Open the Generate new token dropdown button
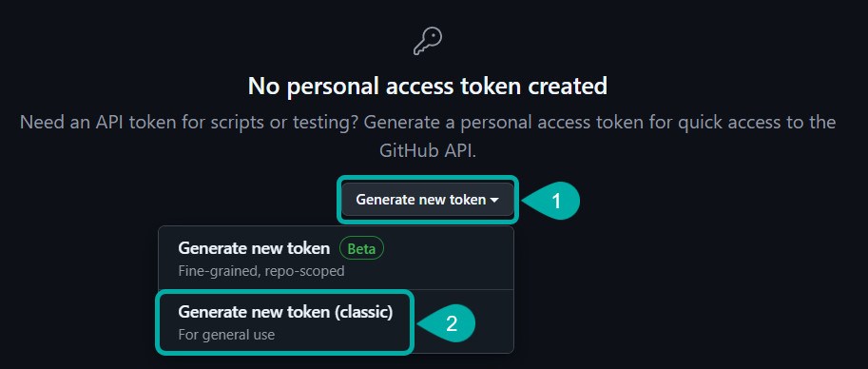The height and width of the screenshot is (369, 868). point(428,200)
